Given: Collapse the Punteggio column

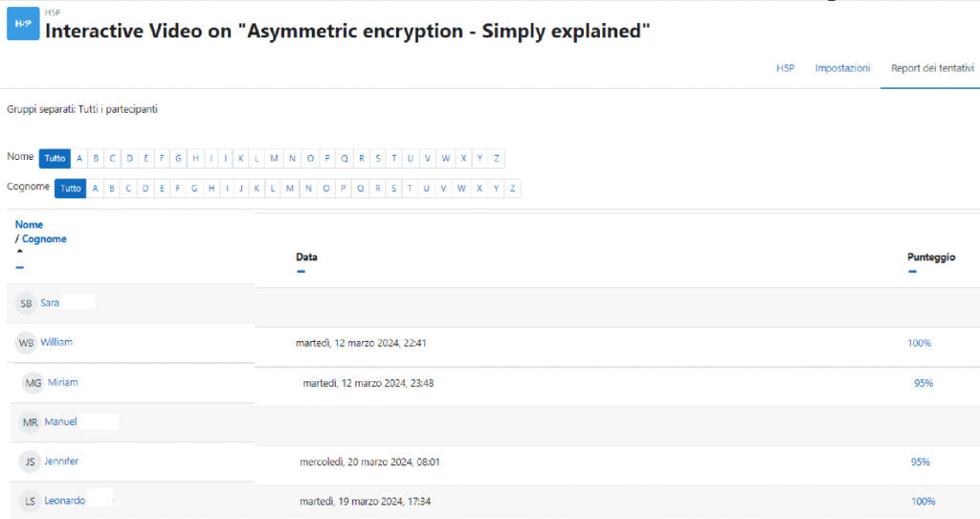Looking at the screenshot, I should (x=912, y=271).
